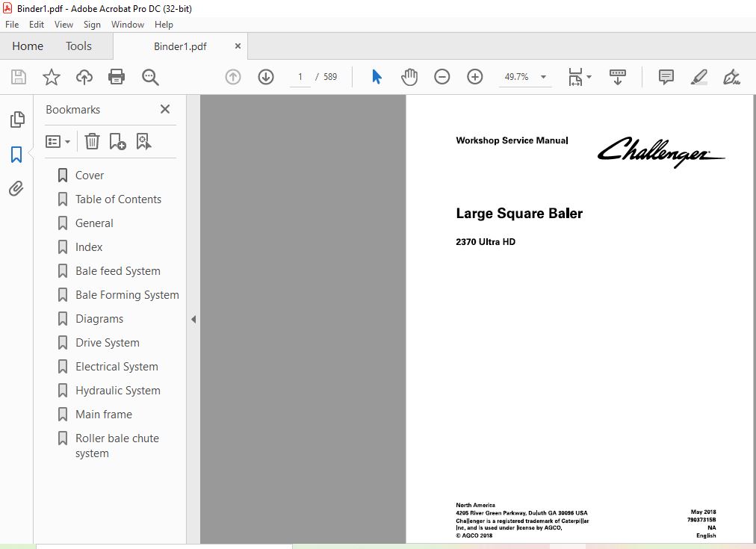Click the Fit page width tool
The height and width of the screenshot is (549, 756).
[575, 77]
